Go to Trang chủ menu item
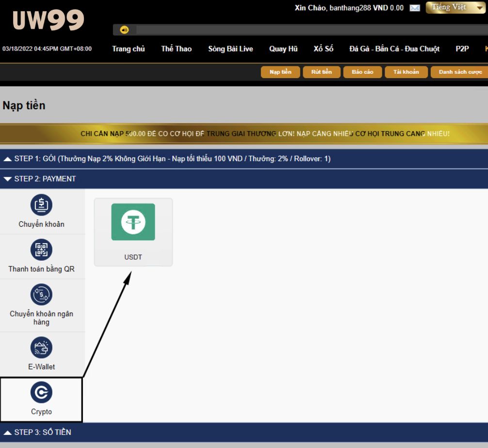 128,49
